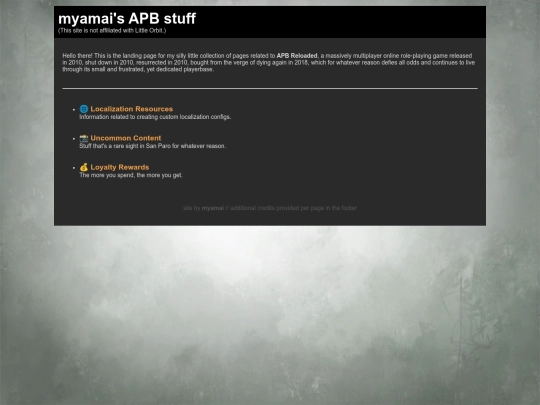Click "Information related to creating custom localization configs"

tap(155, 117)
